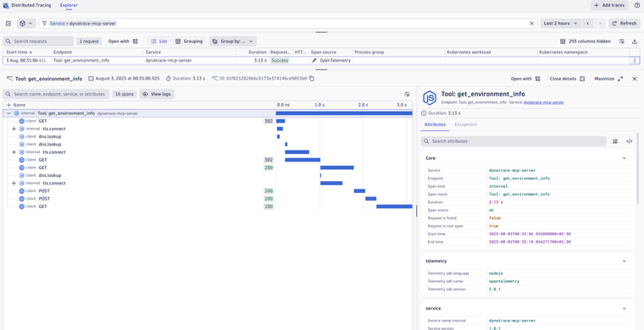The height and width of the screenshot is (330, 644).
Task: Go to previous timeframe arrow
Action: pyautogui.click(x=588, y=24)
